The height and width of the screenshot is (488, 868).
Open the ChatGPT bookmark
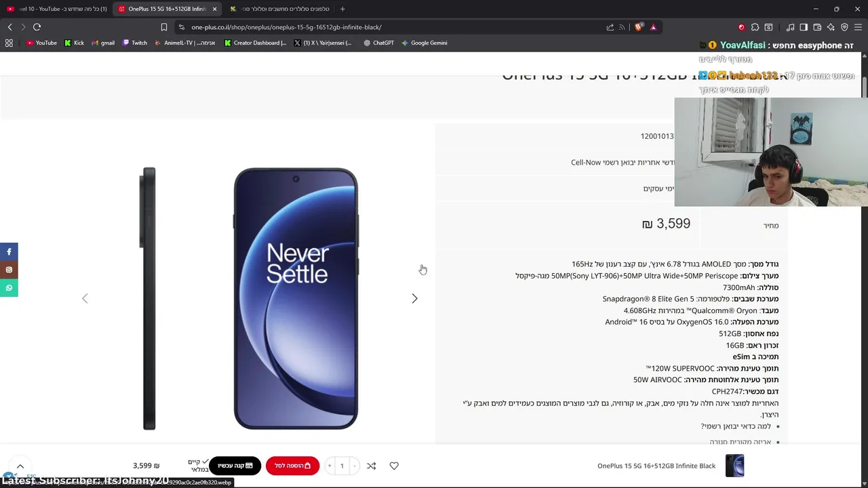[x=378, y=43]
